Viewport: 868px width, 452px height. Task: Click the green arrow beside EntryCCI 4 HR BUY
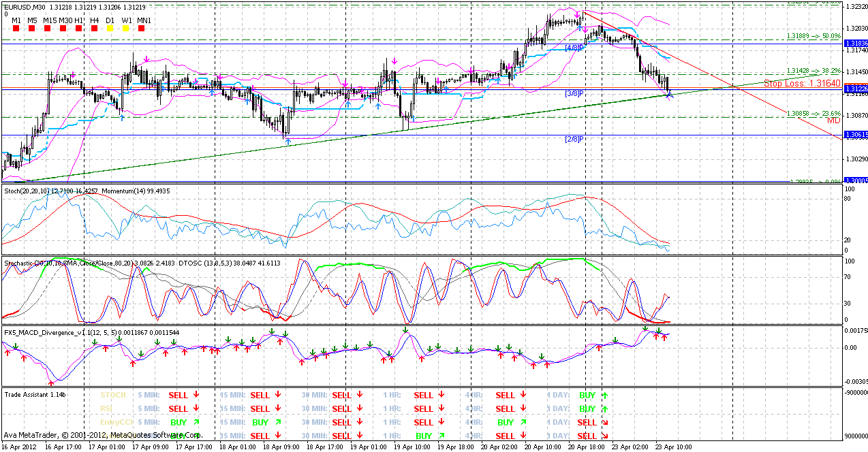pos(523,422)
